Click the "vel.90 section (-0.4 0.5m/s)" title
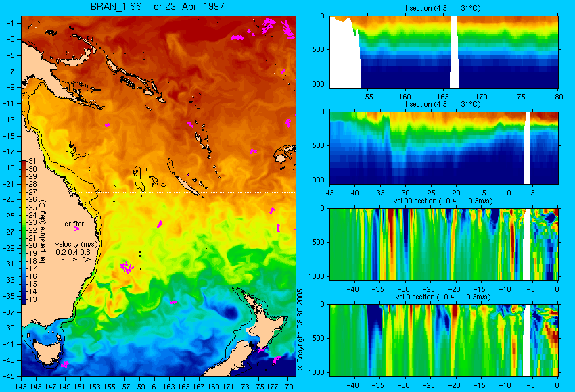The height and width of the screenshot is (392, 575). 442,201
